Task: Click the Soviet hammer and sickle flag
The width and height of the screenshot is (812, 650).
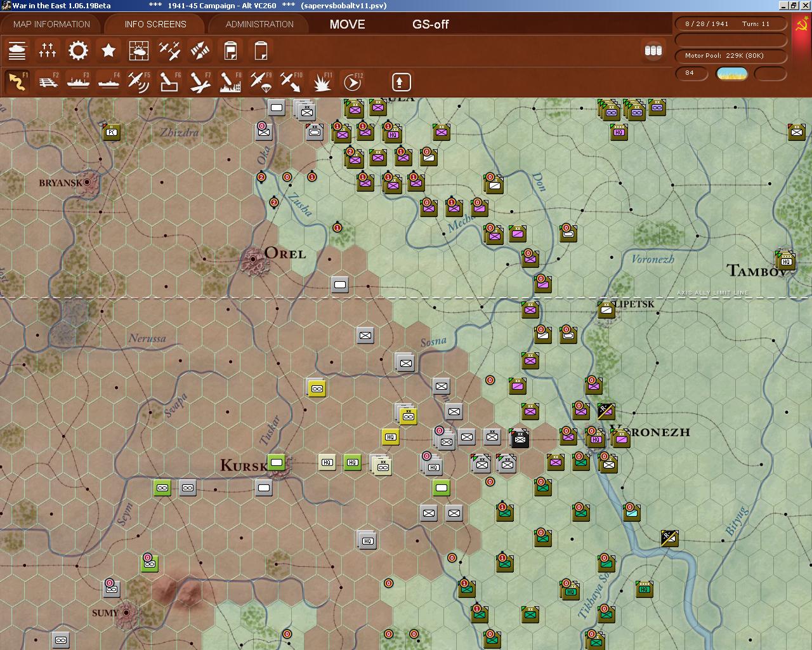Action: 801,27
